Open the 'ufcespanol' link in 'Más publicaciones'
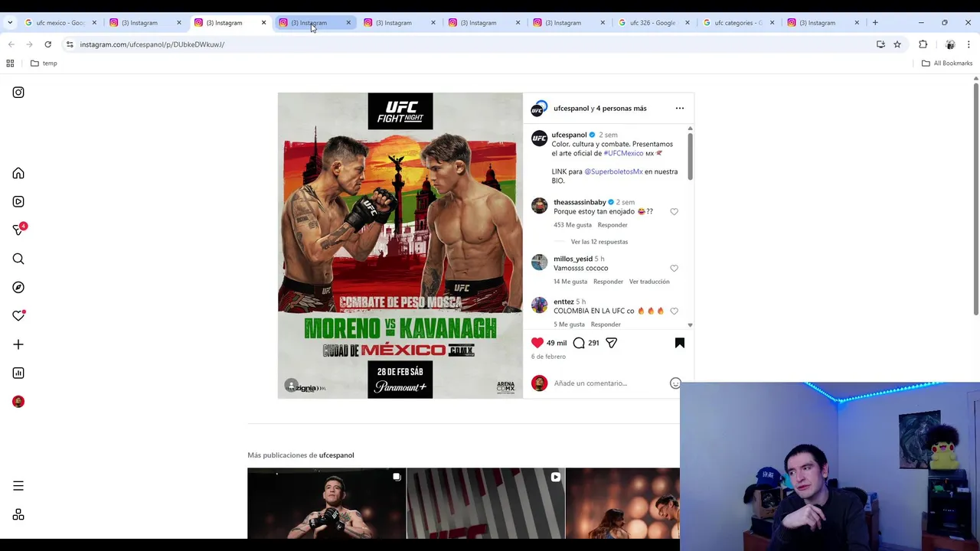 pos(336,455)
